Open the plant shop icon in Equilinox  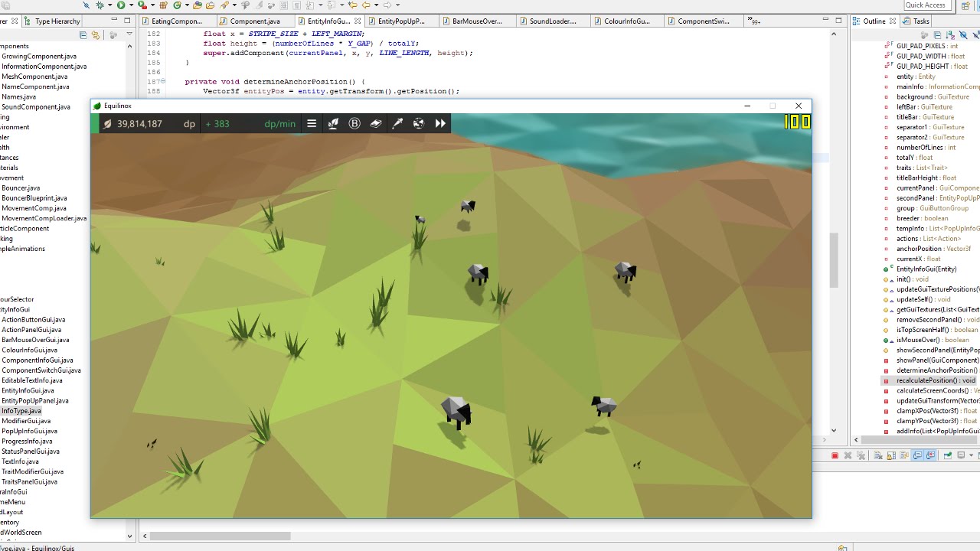pyautogui.click(x=333, y=123)
